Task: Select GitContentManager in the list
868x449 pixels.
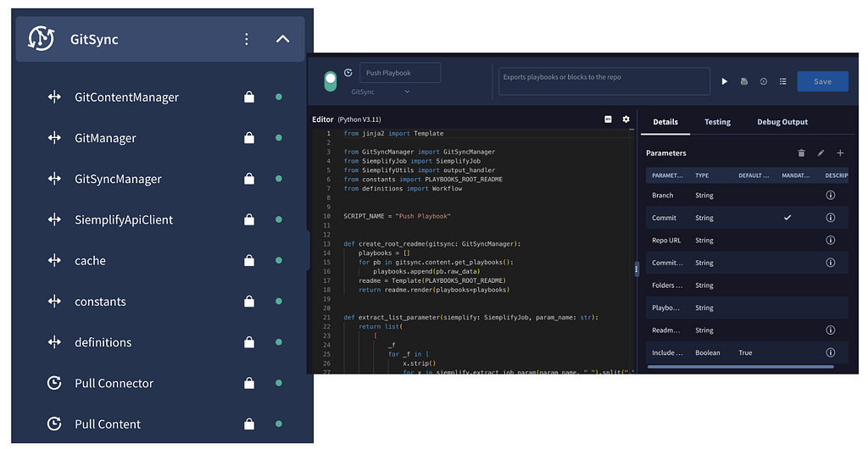Action: pyautogui.click(x=127, y=97)
